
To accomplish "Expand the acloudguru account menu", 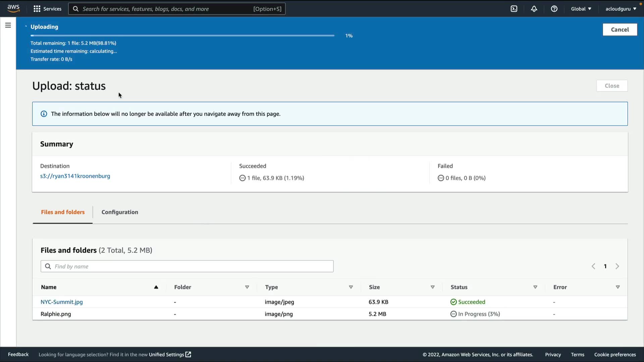I will coord(621,9).
